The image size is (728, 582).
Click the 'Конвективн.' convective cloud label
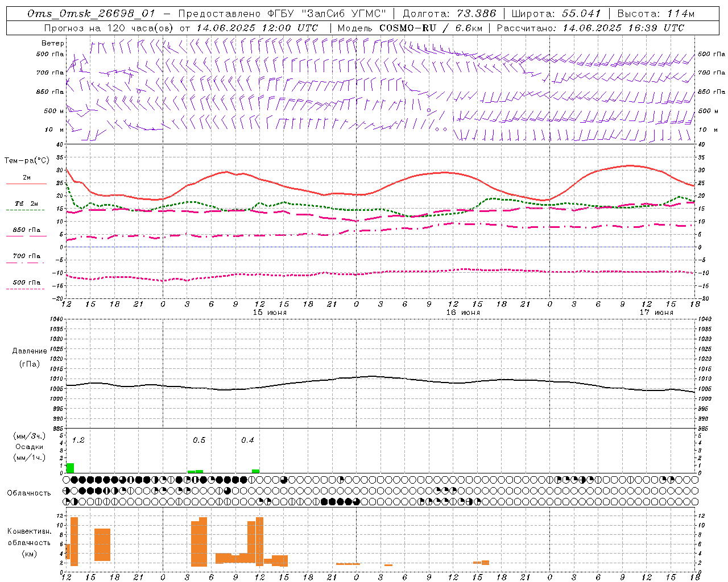(x=29, y=531)
